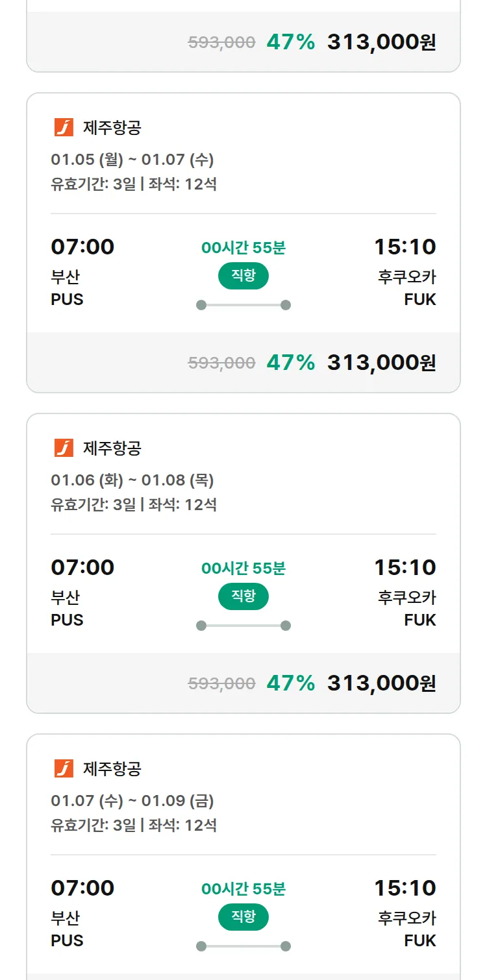Click Jeju Air logo on 01.06 flight card
The width and height of the screenshot is (487, 980).
[64, 448]
